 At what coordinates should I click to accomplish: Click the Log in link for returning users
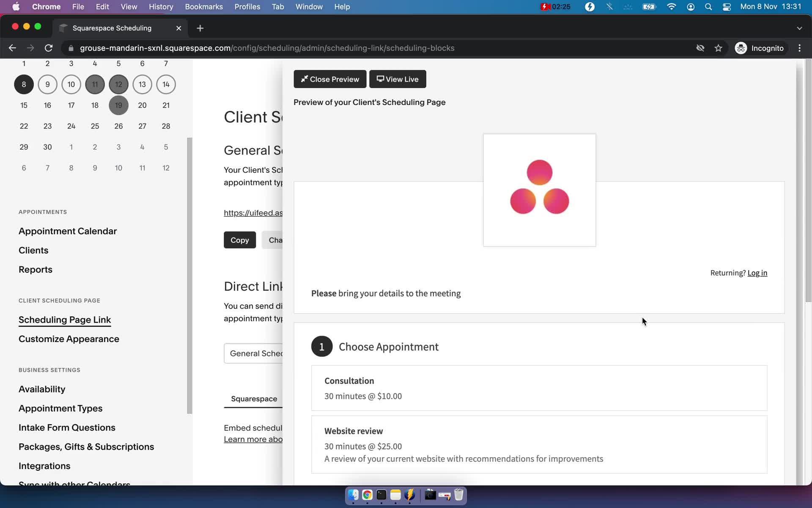(757, 273)
